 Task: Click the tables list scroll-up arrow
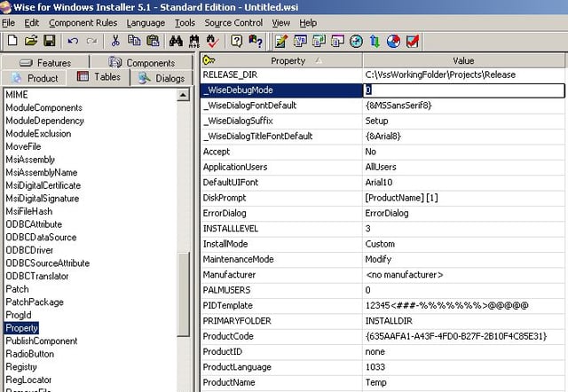[x=183, y=95]
